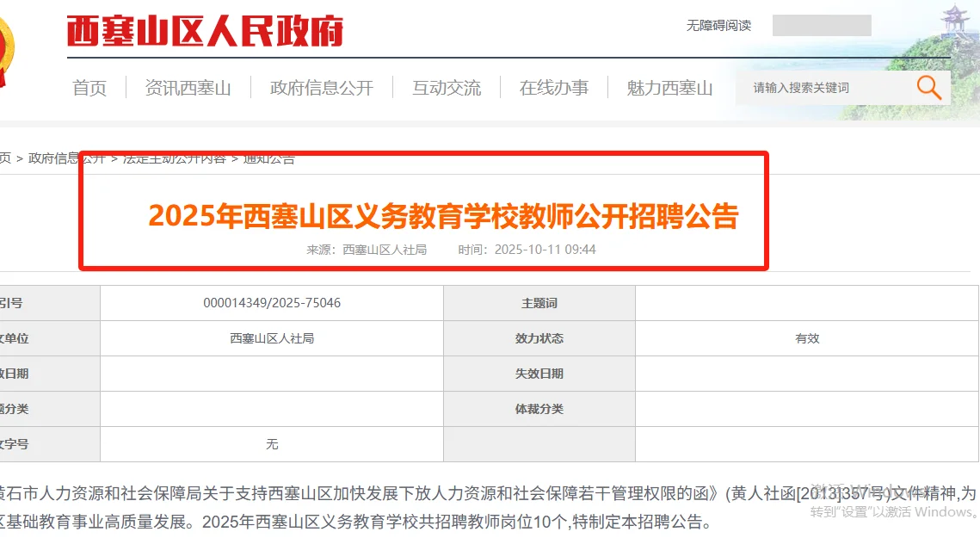980x538 pixels.
Task: Select the 互动交流 navigation item
Action: (x=446, y=87)
